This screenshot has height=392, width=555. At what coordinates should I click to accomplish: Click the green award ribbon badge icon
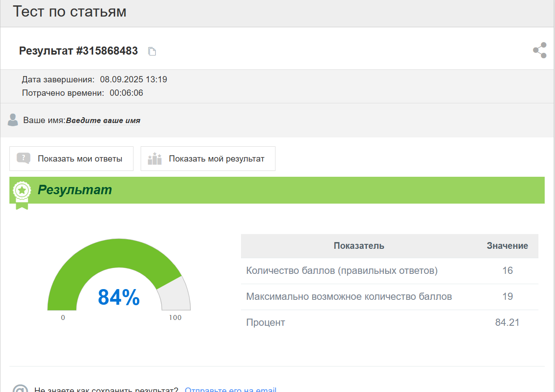(22, 193)
